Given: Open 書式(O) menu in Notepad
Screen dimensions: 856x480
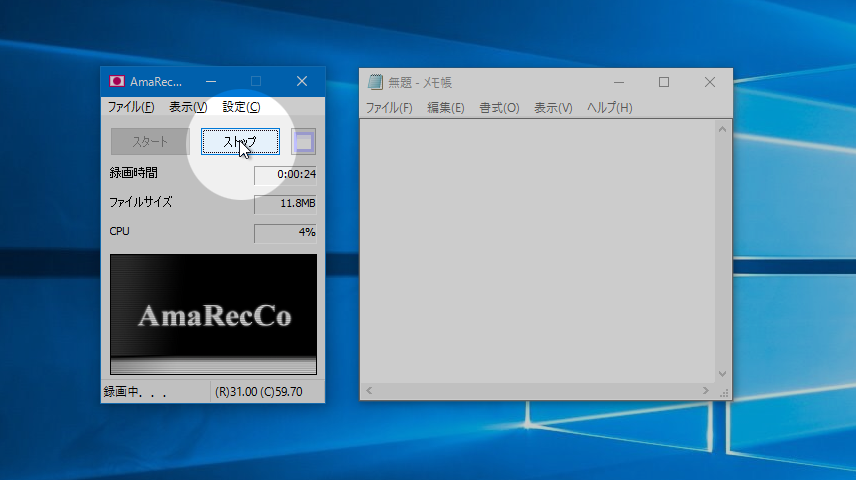Looking at the screenshot, I should [x=499, y=108].
